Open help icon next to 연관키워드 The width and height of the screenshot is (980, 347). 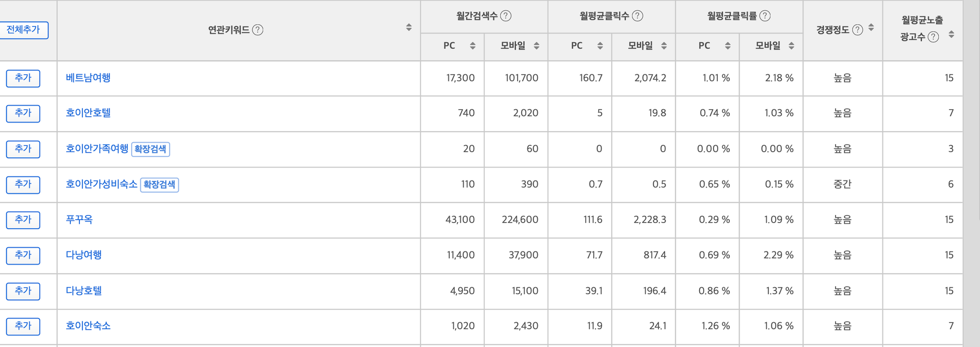click(257, 30)
